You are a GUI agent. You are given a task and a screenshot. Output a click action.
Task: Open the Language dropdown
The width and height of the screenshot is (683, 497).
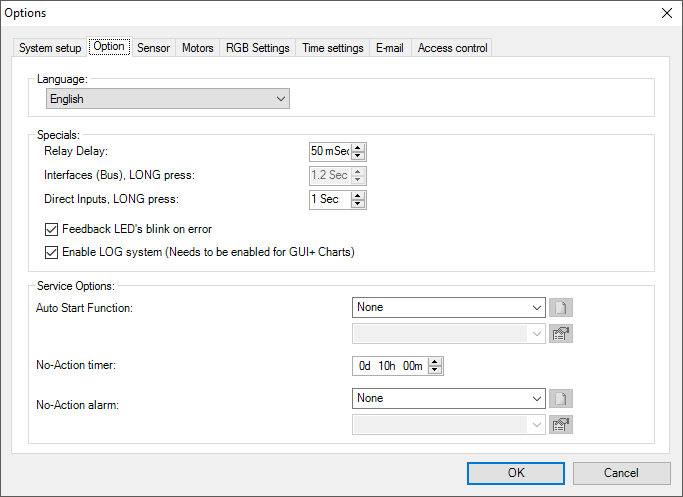[x=168, y=99]
